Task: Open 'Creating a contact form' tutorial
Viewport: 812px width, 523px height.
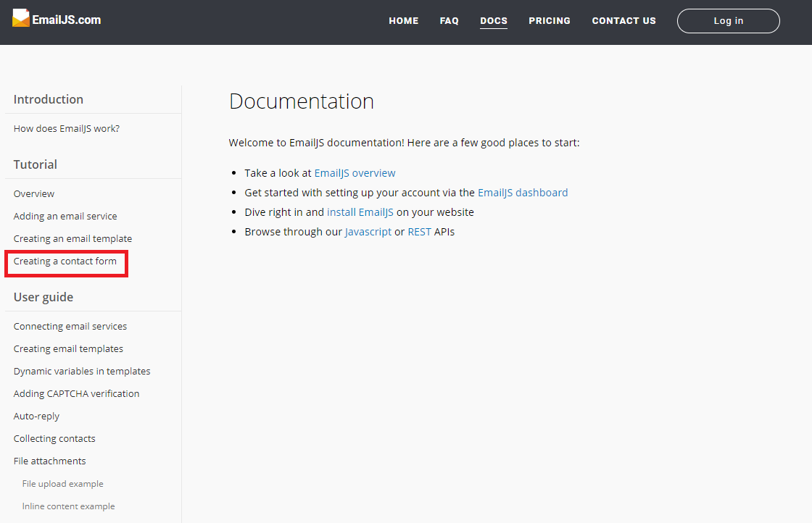Action: pyautogui.click(x=65, y=261)
